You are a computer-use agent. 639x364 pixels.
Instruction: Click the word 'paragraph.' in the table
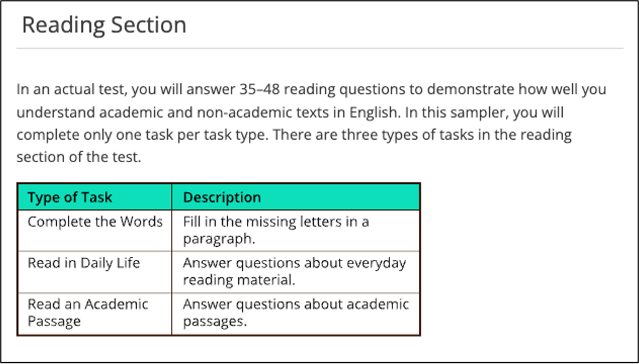pos(219,239)
